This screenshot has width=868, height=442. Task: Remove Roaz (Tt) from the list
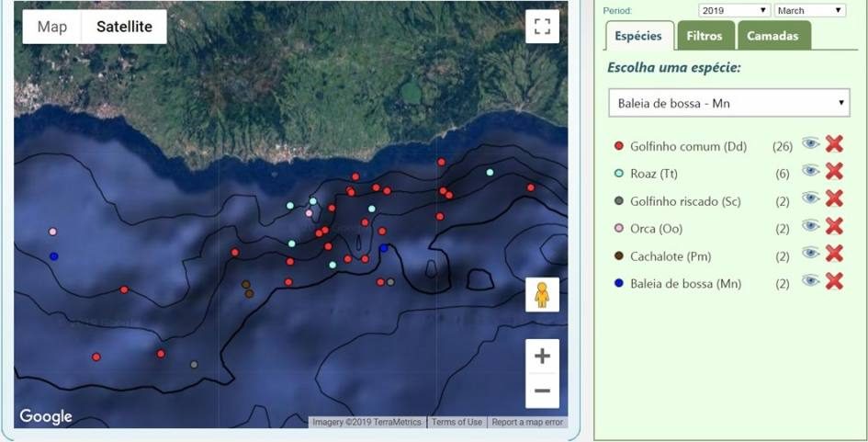834,172
